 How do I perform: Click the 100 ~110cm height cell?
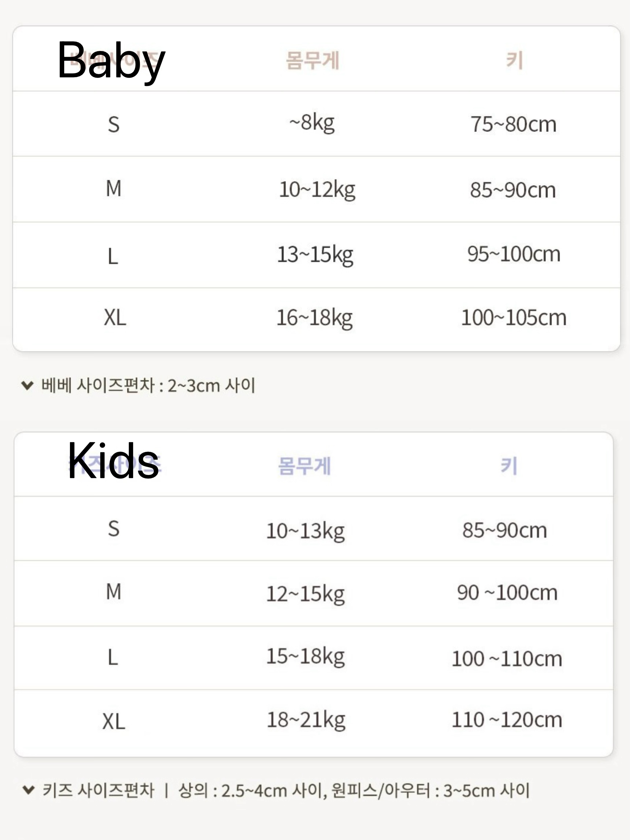pos(507,658)
